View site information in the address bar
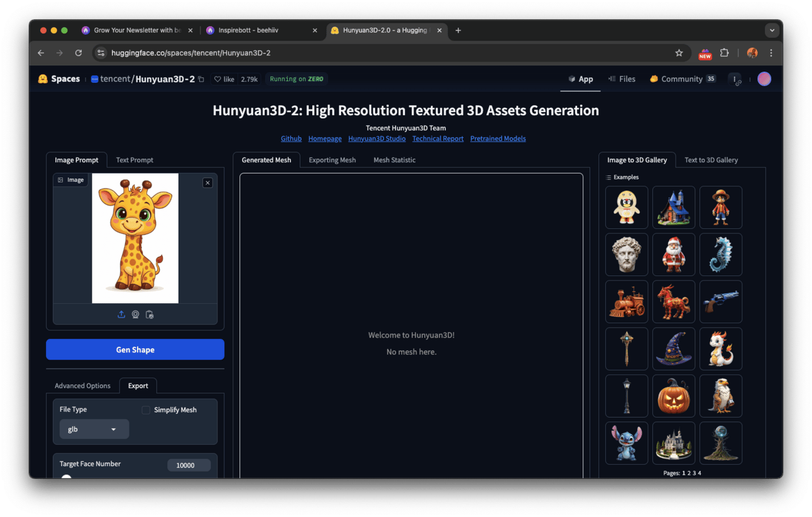 [101, 53]
